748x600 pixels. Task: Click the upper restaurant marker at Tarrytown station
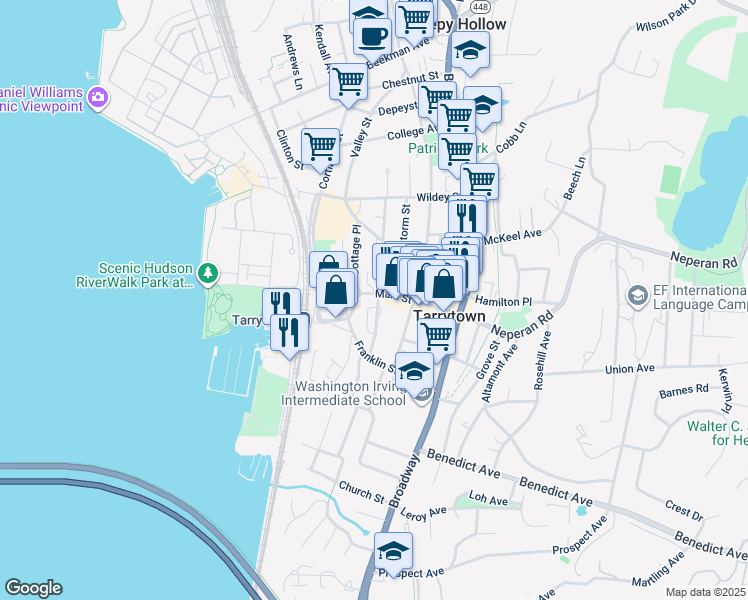click(281, 301)
